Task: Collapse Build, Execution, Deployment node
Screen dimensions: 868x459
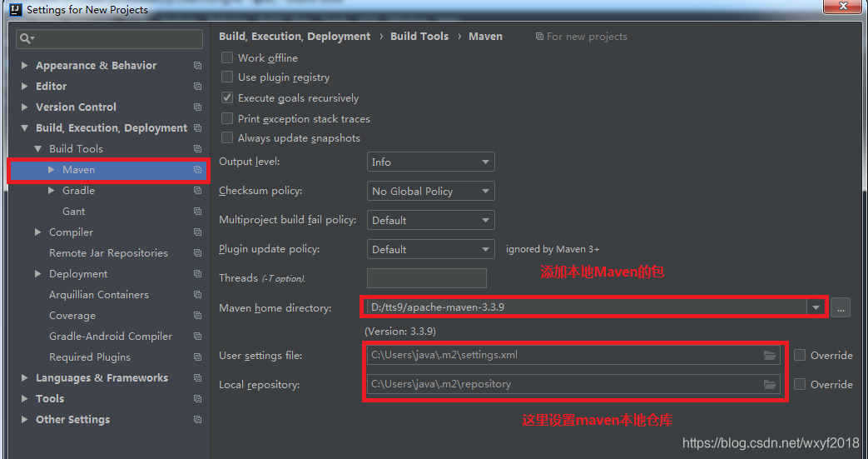Action: [x=24, y=128]
